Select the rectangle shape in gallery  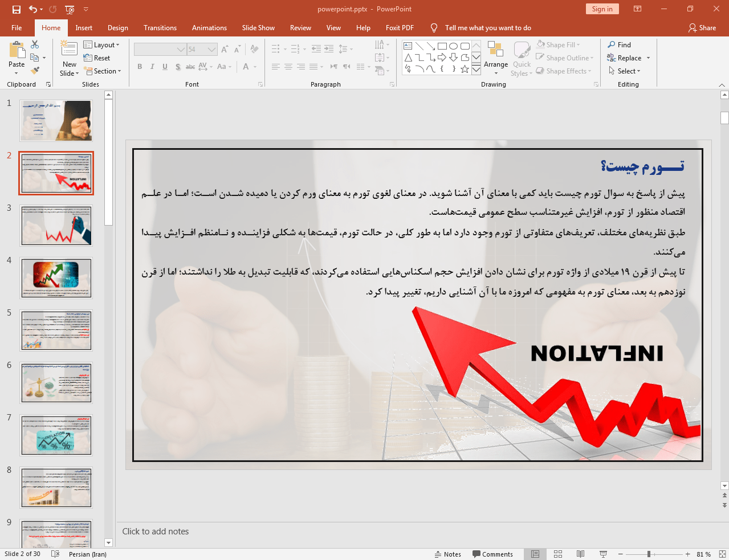[x=442, y=46]
